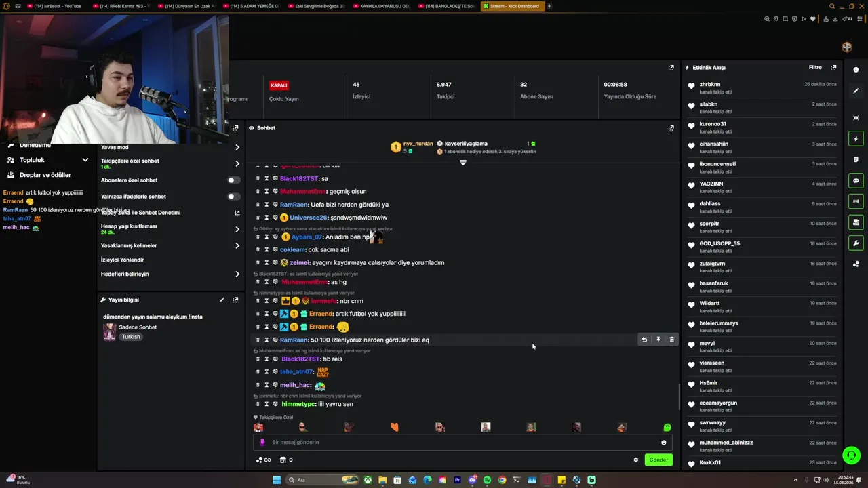Image resolution: width=868 pixels, height=488 pixels.
Task: Pop out the Sohbet chat panel
Action: 671,127
